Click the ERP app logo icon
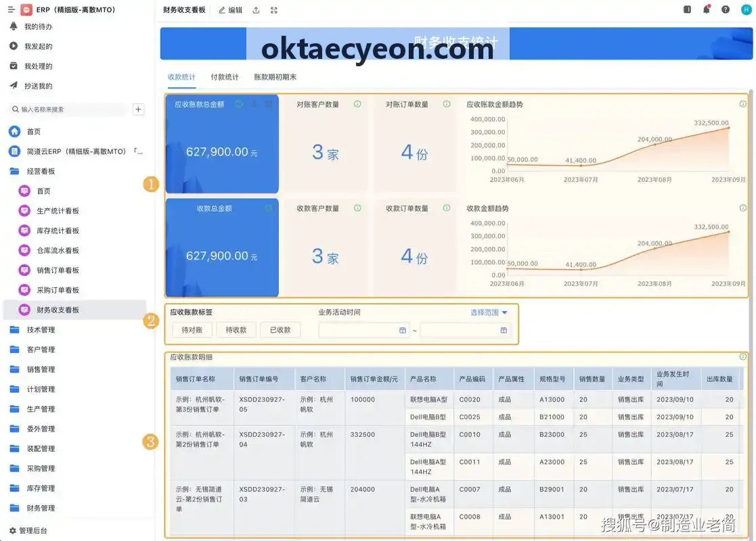The image size is (756, 541). (26, 9)
